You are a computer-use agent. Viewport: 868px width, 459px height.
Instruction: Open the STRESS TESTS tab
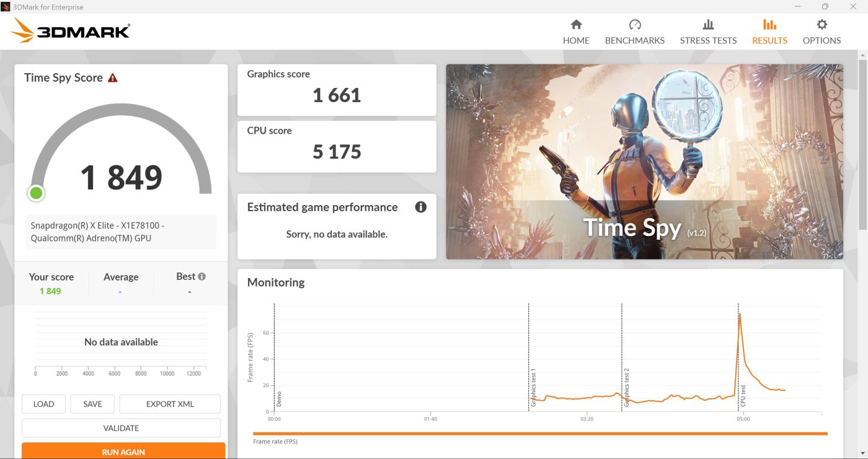708,32
